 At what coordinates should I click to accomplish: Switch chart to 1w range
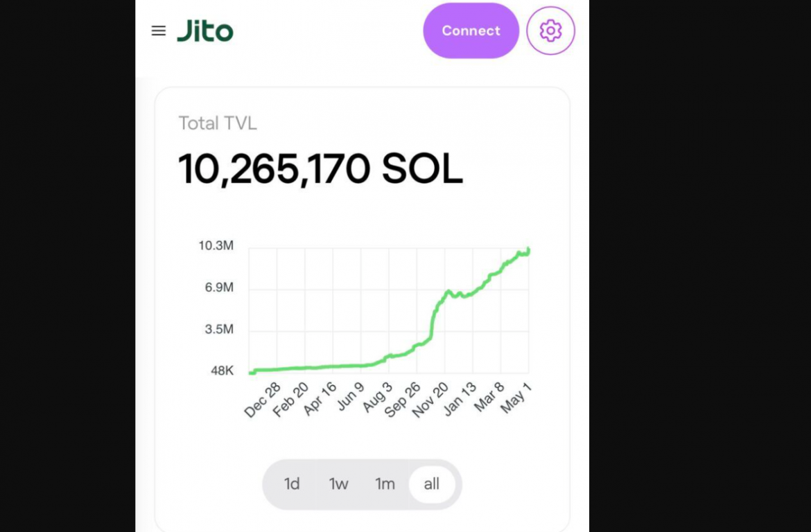point(338,484)
